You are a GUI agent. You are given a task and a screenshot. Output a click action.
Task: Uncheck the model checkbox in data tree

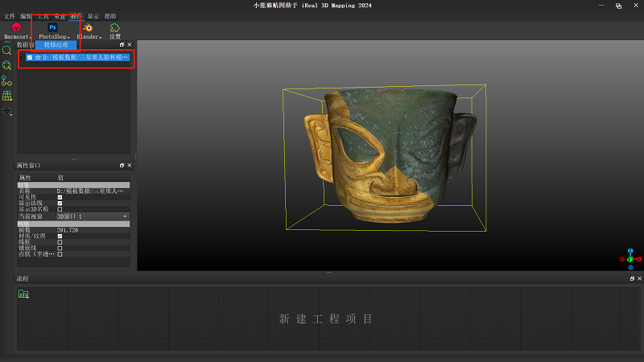pos(30,57)
